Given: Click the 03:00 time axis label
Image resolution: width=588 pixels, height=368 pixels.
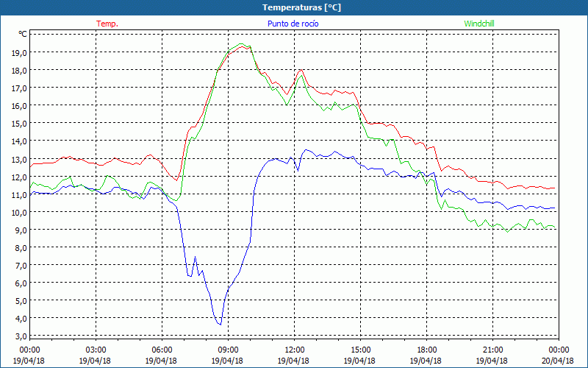Looking at the screenshot, I should click(96, 350).
